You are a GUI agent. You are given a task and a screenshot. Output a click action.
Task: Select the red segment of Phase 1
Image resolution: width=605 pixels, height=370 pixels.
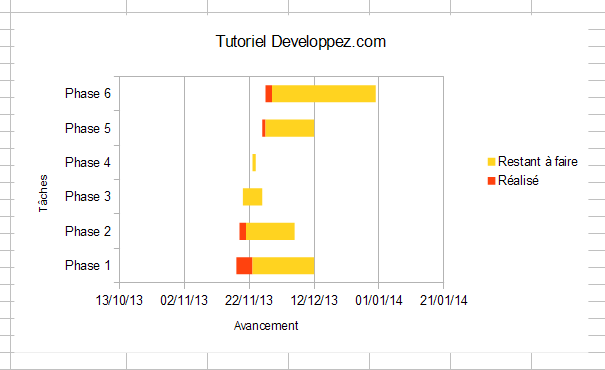tap(244, 265)
